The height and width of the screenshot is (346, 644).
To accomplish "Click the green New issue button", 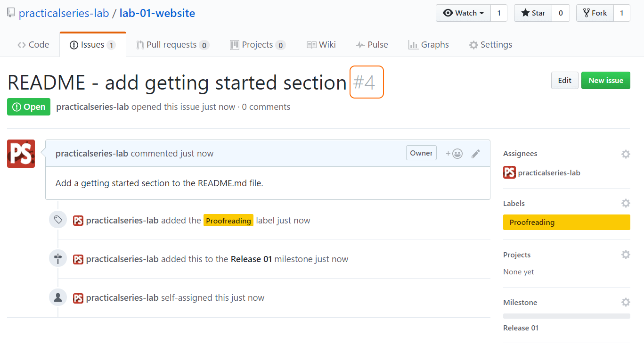I will (606, 81).
